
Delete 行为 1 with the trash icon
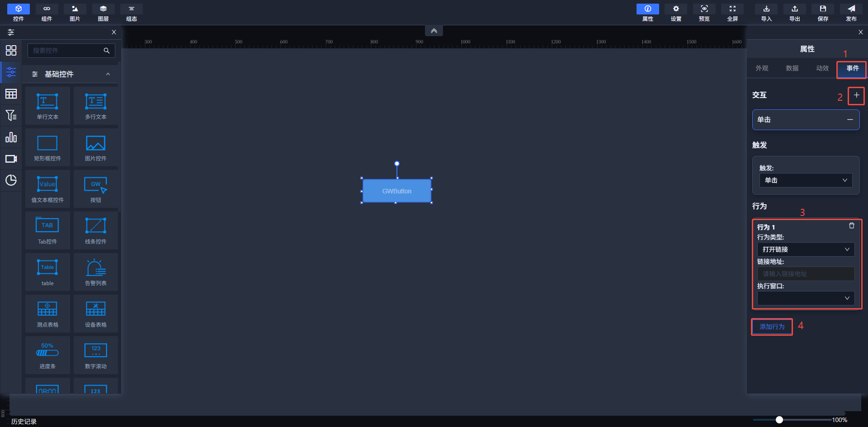point(852,225)
